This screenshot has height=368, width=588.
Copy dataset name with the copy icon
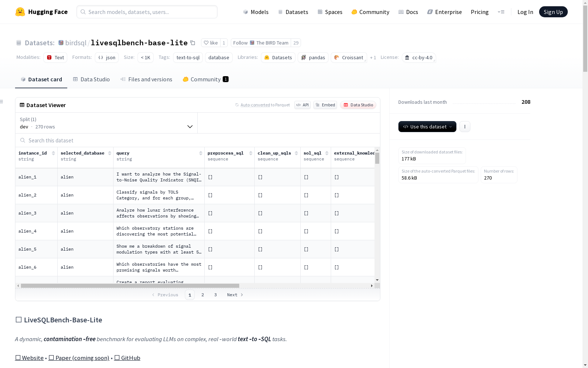coord(193,43)
